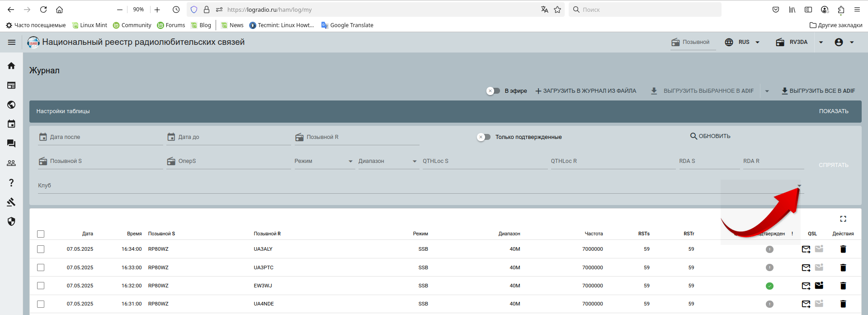
Task: Open the chat messages icon in sidebar
Action: [11, 143]
